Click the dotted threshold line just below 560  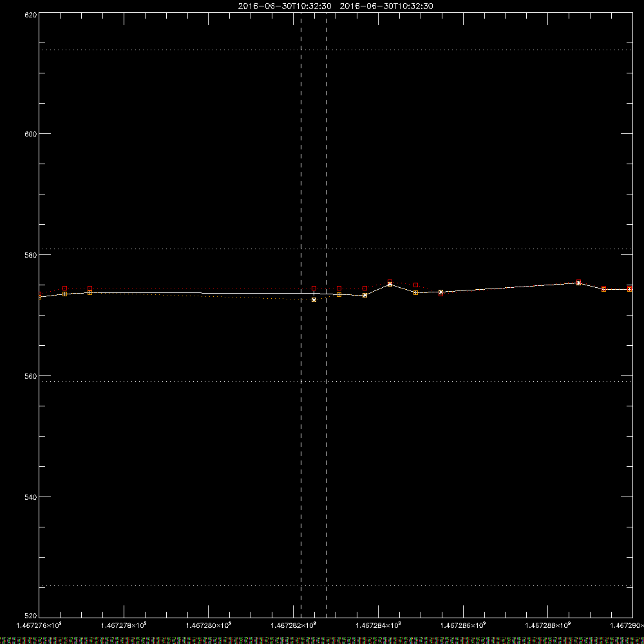[x=336, y=381]
